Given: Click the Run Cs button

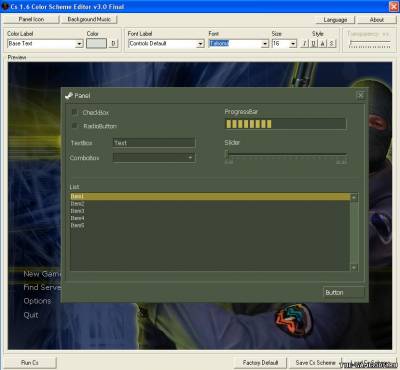Looking at the screenshot, I should tap(30, 363).
